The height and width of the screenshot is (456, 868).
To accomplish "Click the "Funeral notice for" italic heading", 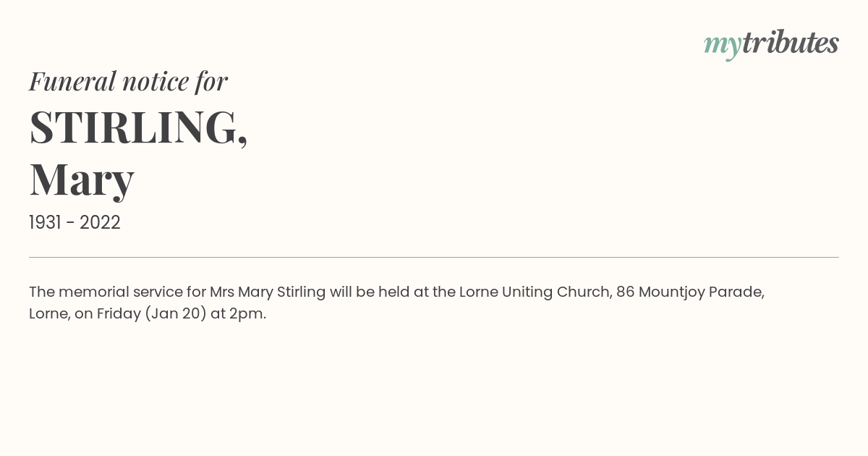I will pos(128,81).
